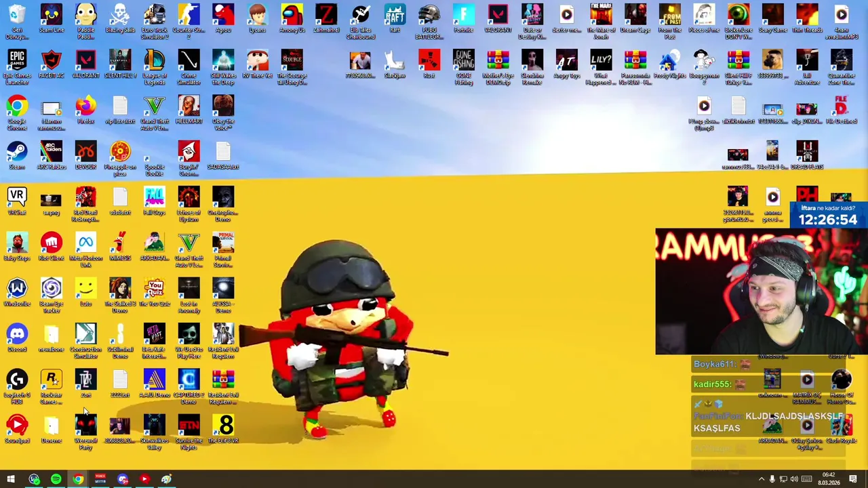Image resolution: width=868 pixels, height=488 pixels.
Task: Open the VRChat desktop shortcut
Action: click(x=17, y=201)
